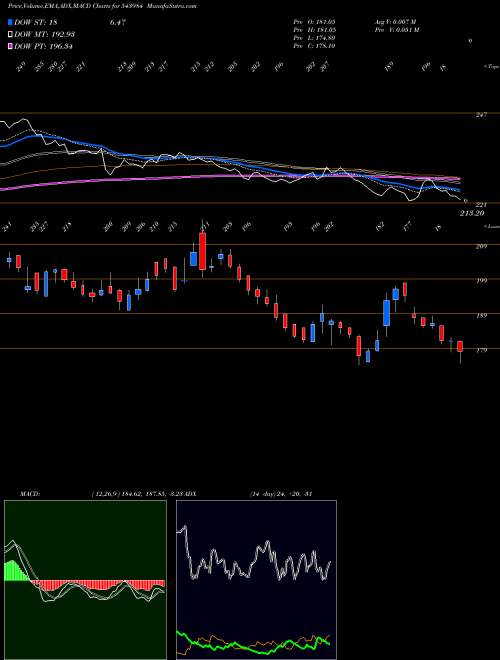The width and height of the screenshot is (500, 660).
Task: Click the MACD panel title label
Action: point(30,494)
